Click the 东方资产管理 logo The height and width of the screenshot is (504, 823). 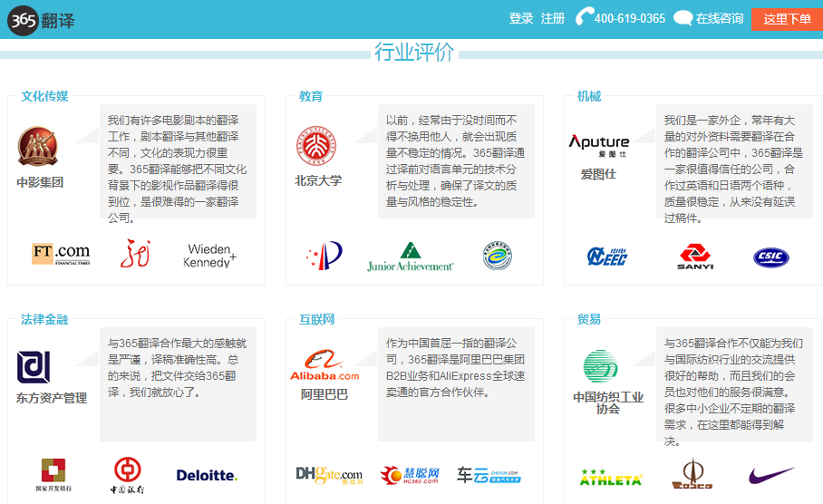pos(34,367)
